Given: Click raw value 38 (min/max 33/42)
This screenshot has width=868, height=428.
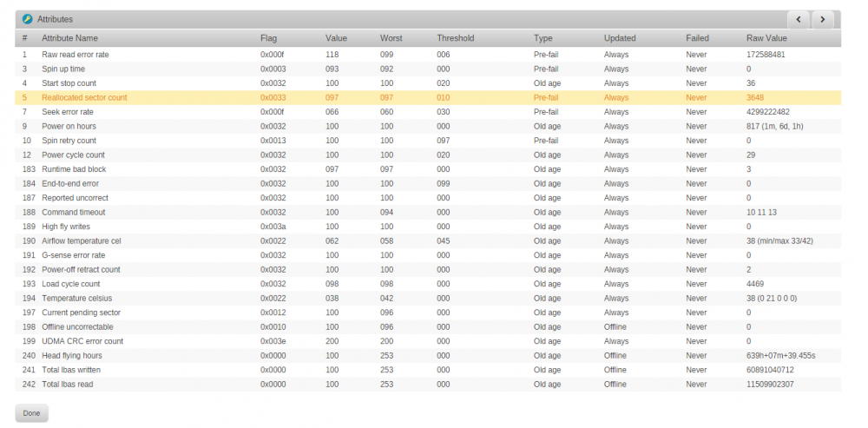Looking at the screenshot, I should (x=780, y=241).
